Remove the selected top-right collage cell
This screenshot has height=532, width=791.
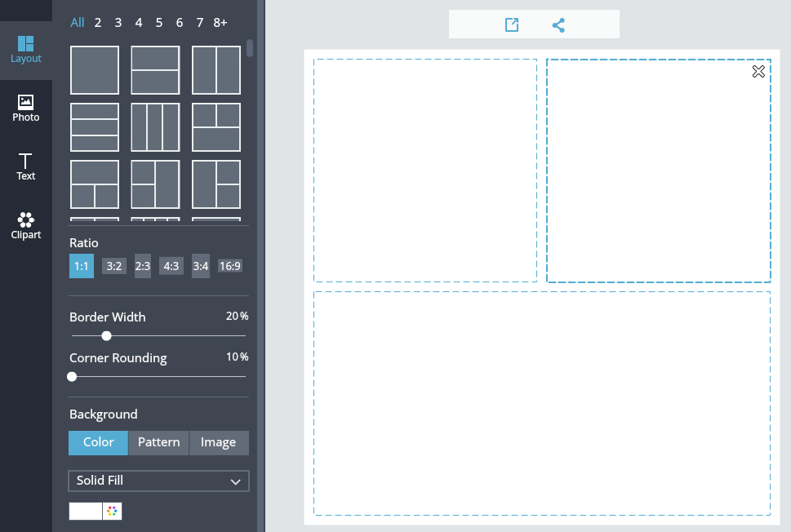pos(758,72)
